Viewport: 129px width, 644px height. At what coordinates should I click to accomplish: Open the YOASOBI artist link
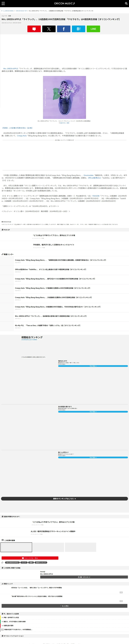click(96, 196)
